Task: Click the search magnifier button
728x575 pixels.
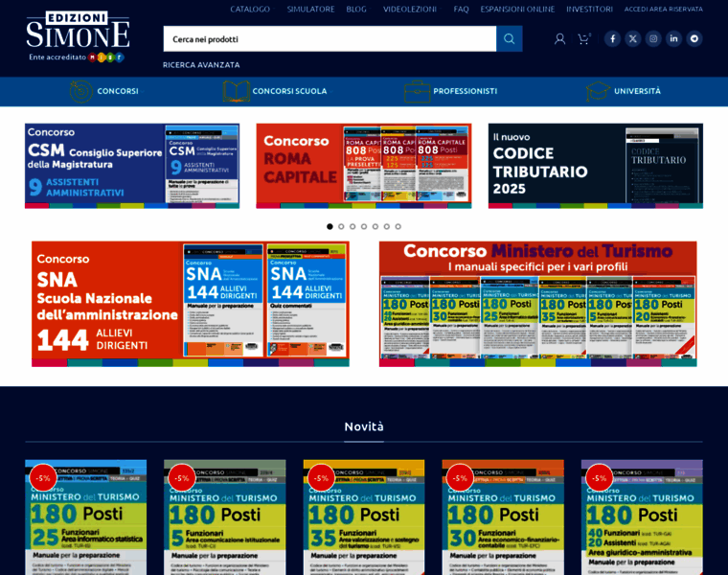Action: tap(509, 39)
